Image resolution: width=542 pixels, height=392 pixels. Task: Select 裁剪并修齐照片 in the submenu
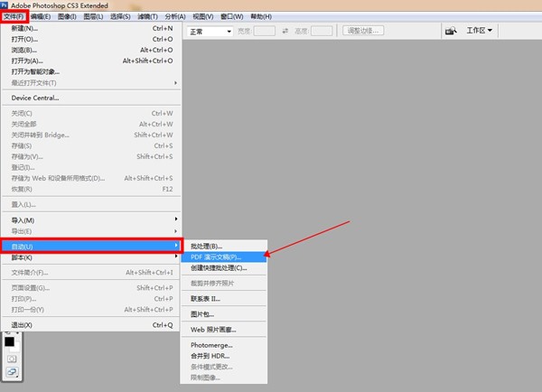pyautogui.click(x=224, y=284)
